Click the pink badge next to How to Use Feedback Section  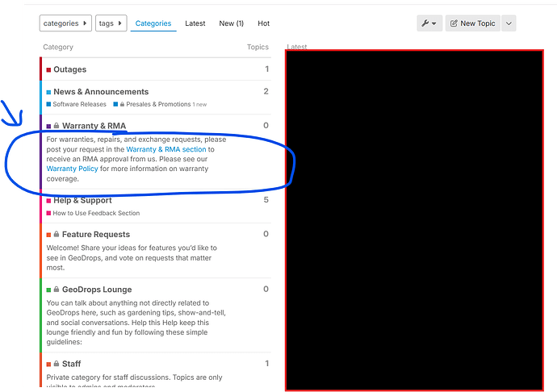tap(48, 214)
